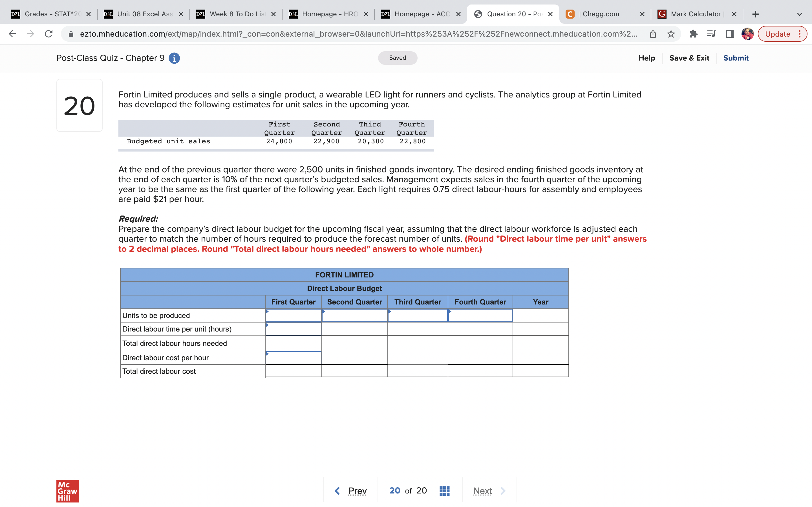Screen dimensions: 812x507
Task: Open the question map grid icon
Action: tap(444, 490)
